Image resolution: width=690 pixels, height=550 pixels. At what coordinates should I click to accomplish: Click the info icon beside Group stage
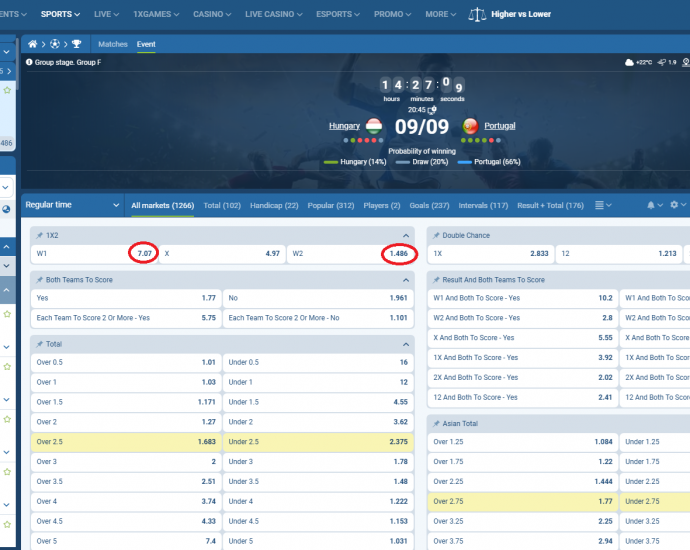29,62
